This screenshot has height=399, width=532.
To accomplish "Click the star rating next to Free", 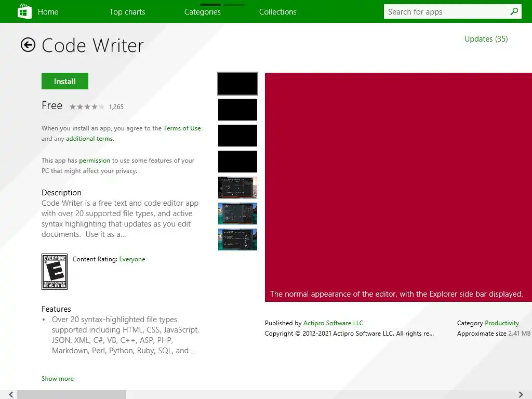I will pyautogui.click(x=87, y=107).
